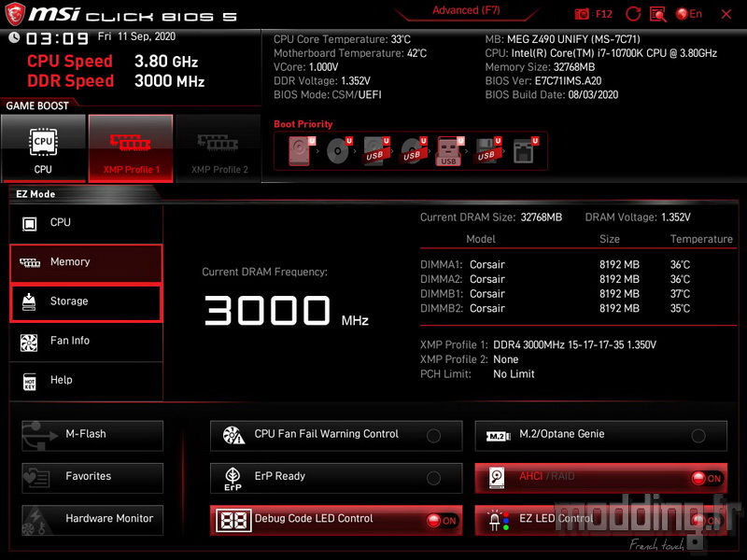Image resolution: width=747 pixels, height=560 pixels.
Task: Open Favorites
Action: pos(92,478)
